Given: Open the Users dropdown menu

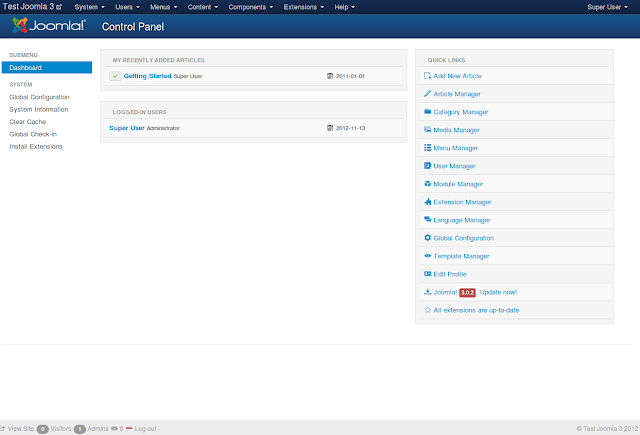Looking at the screenshot, I should point(127,7).
